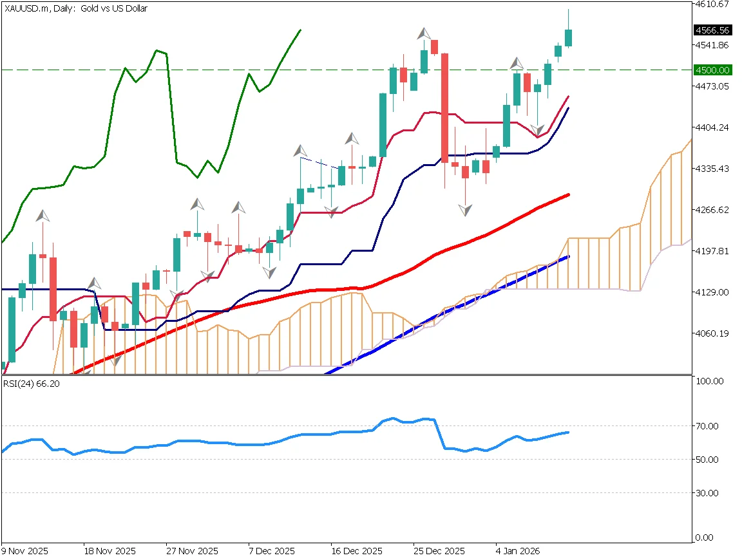Select the green dashed horizontal line at 4500
The width and height of the screenshot is (742, 560).
point(193,70)
